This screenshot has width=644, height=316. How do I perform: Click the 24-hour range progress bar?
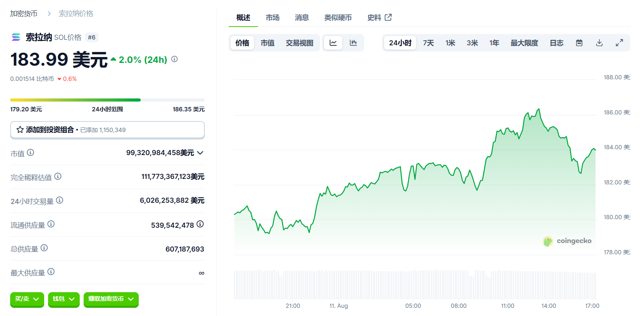pyautogui.click(x=107, y=100)
